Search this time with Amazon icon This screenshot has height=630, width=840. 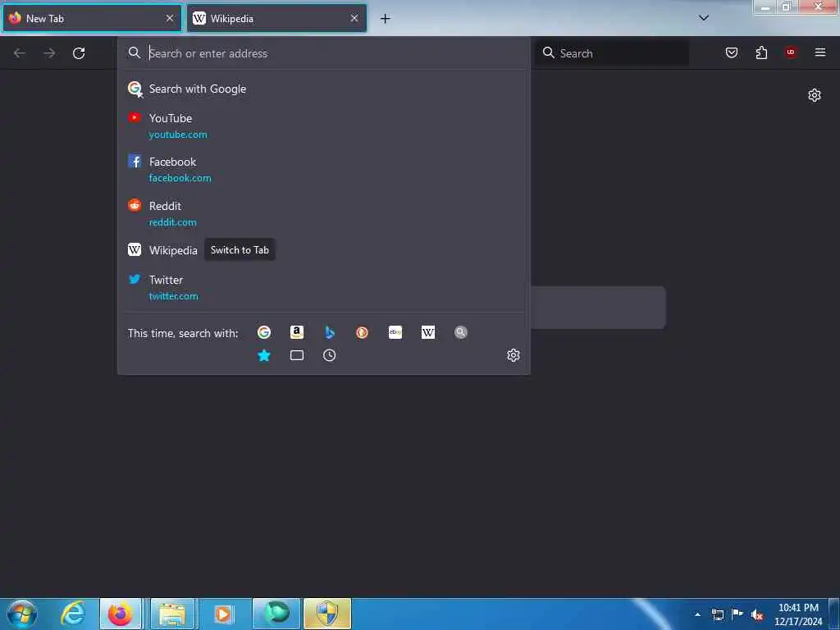tap(297, 333)
